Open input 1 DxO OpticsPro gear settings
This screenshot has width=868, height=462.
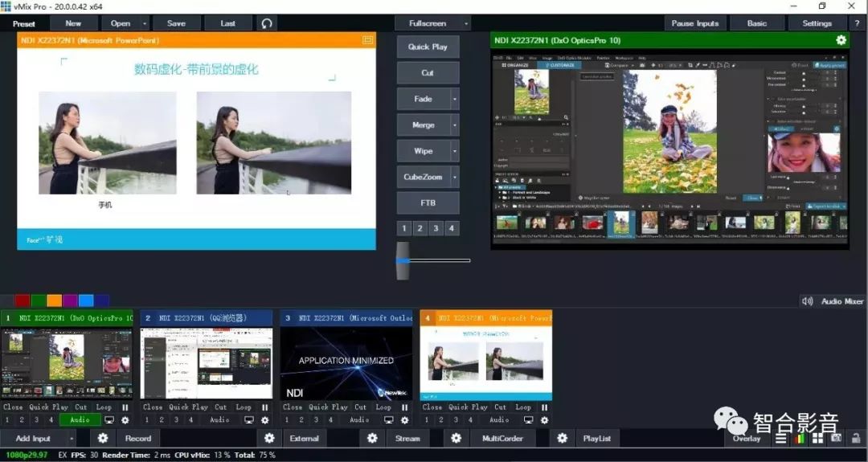click(x=125, y=420)
